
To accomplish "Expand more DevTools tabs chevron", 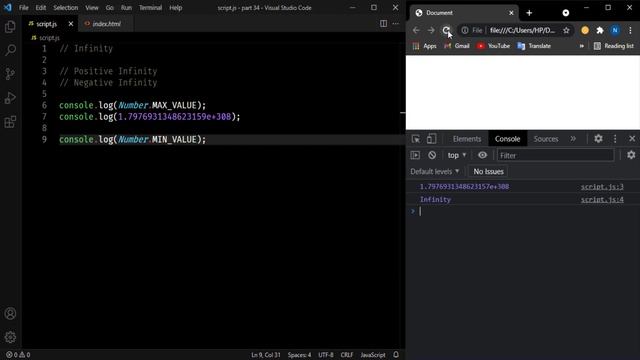I will click(573, 139).
